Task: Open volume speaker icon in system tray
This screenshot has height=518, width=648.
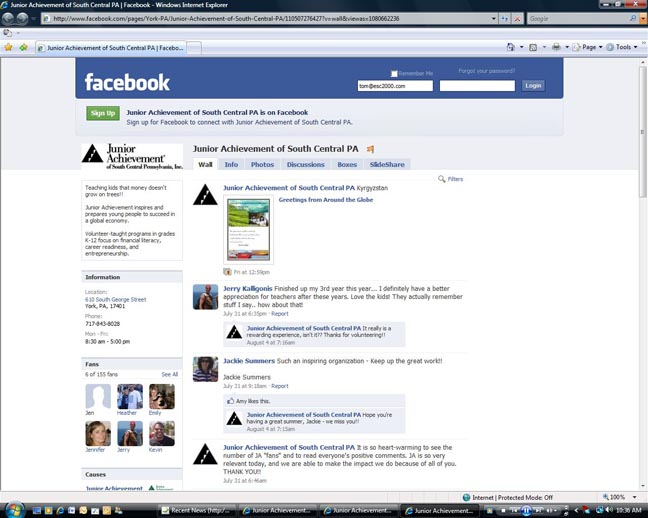Action: [x=608, y=511]
